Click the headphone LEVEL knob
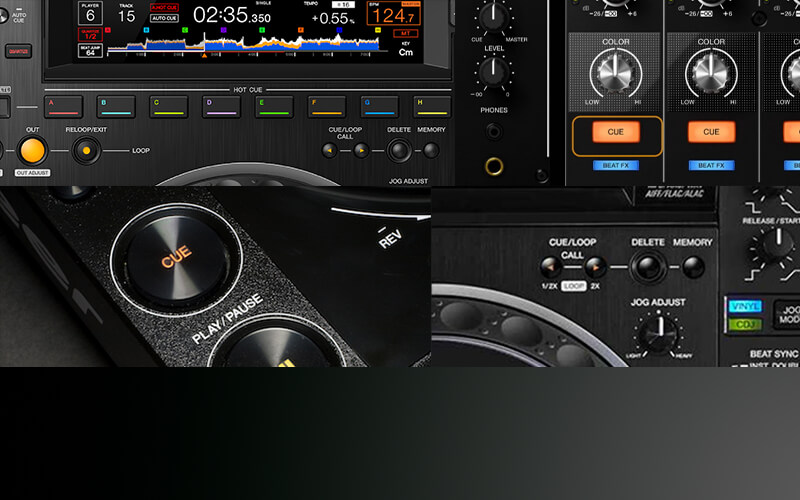Screen dimensions: 800x500 493,71
